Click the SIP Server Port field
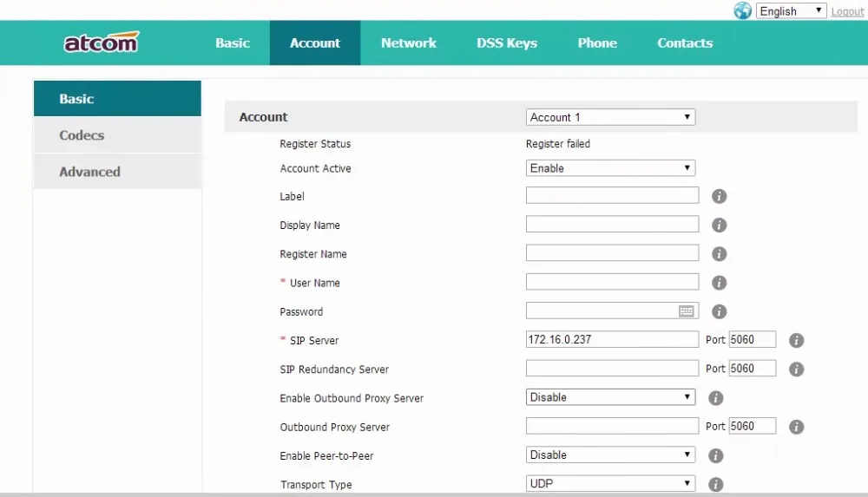Image resolution: width=868 pixels, height=497 pixels. [753, 339]
